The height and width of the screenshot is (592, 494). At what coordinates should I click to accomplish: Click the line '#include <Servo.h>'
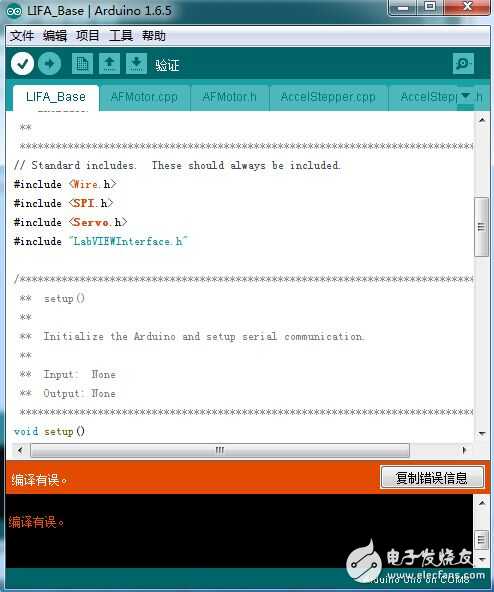pyautogui.click(x=70, y=222)
